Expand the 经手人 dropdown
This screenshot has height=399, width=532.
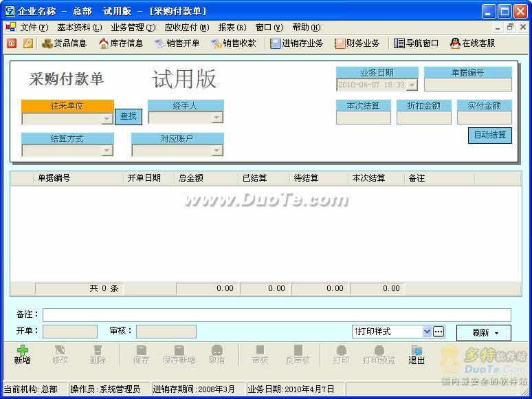coord(217,118)
